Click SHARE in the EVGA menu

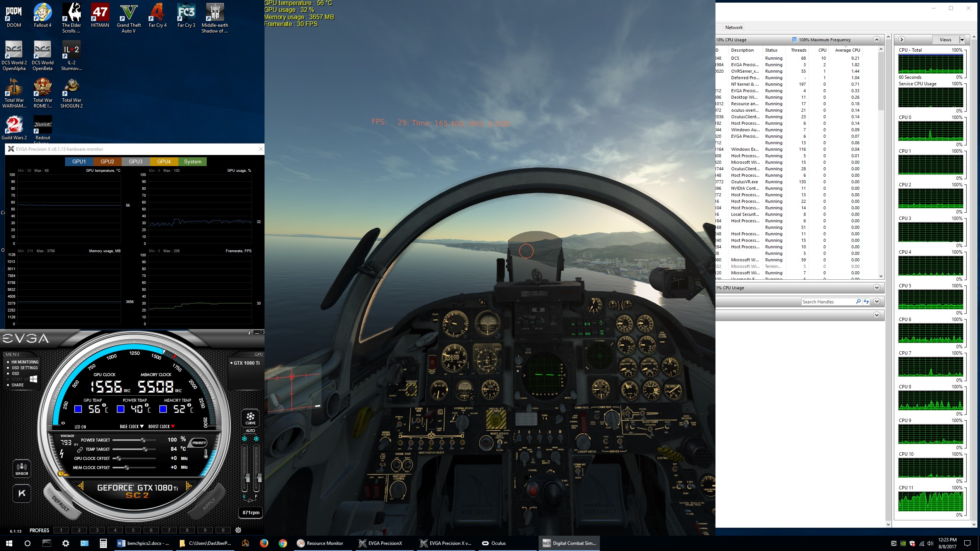click(x=17, y=385)
